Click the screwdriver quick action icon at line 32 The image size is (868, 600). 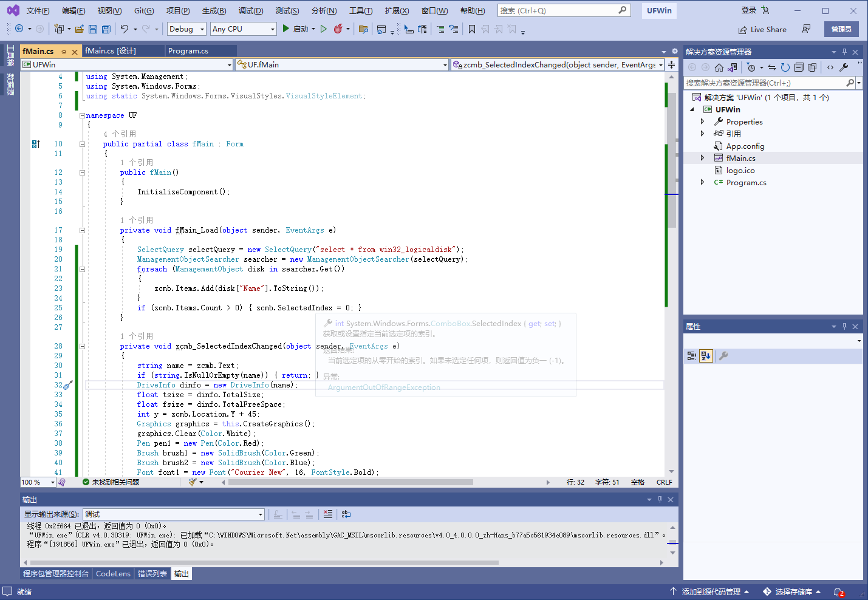tap(69, 384)
